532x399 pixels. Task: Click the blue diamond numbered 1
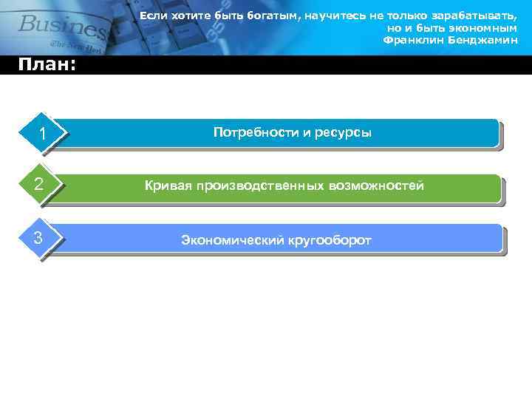tap(42, 133)
